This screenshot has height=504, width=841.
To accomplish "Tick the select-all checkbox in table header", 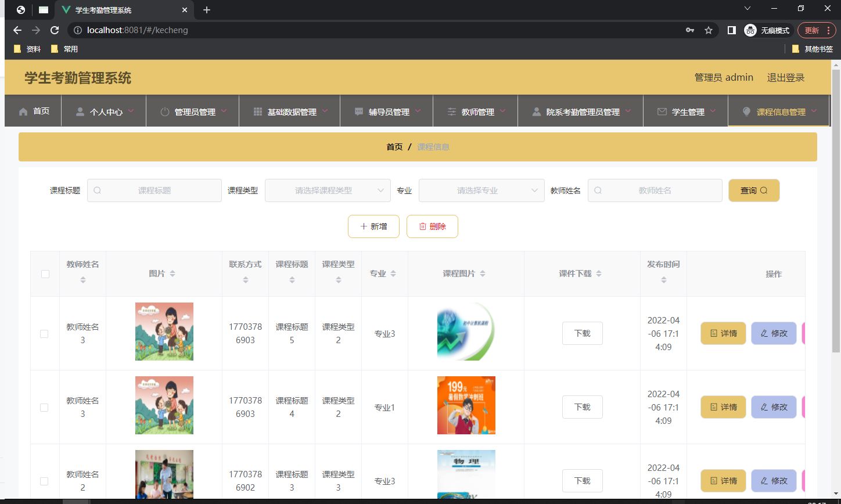I will [x=45, y=274].
